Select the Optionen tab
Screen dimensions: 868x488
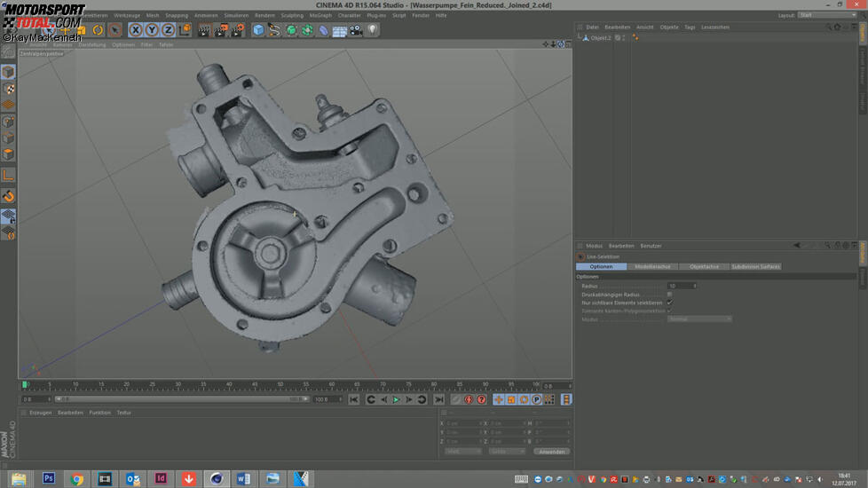pyautogui.click(x=601, y=267)
